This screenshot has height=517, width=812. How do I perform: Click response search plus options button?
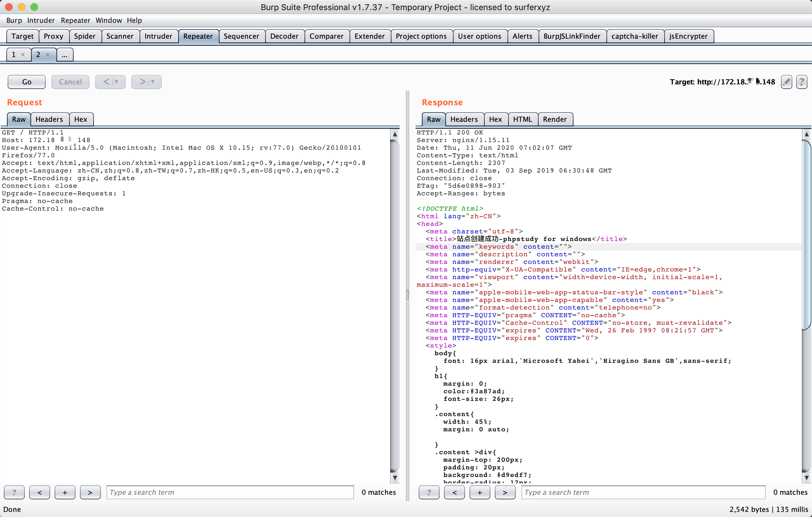click(480, 492)
